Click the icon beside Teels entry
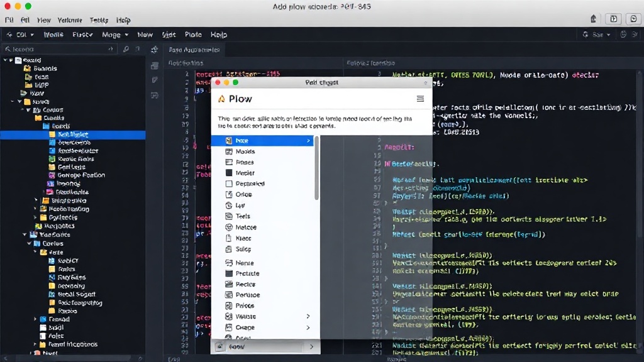Image resolution: width=644 pixels, height=362 pixels. [229, 216]
